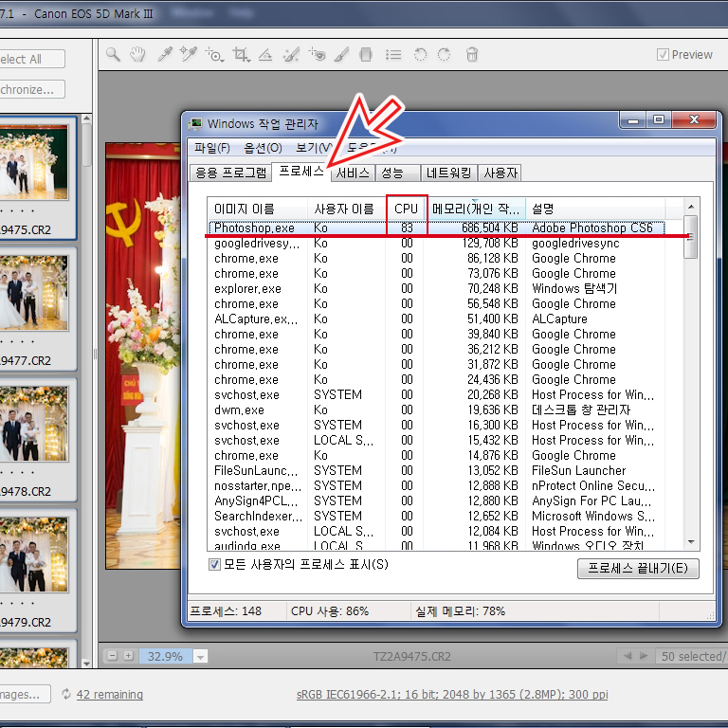Pick the White Balance eyedropper tool
The width and height of the screenshot is (728, 728).
[164, 55]
